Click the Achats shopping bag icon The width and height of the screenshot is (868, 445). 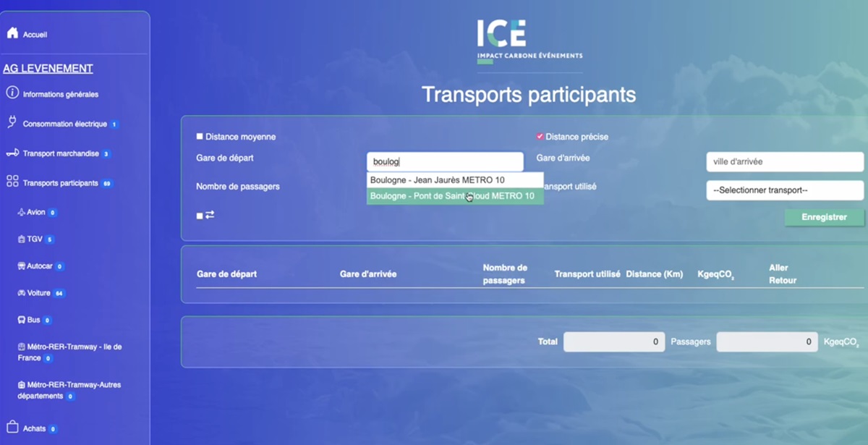12,428
